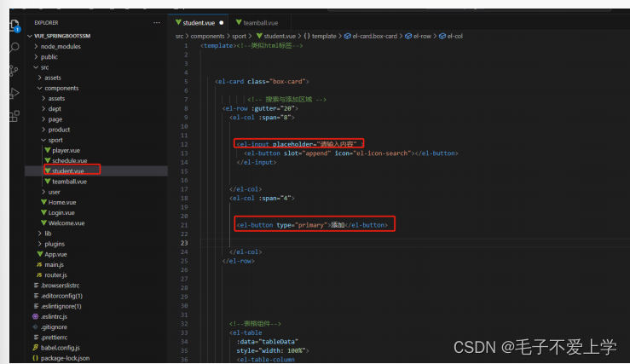Click the Babel icon beside babel.config.js
Image resolution: width=630 pixels, height=364 pixels.
coord(35,348)
